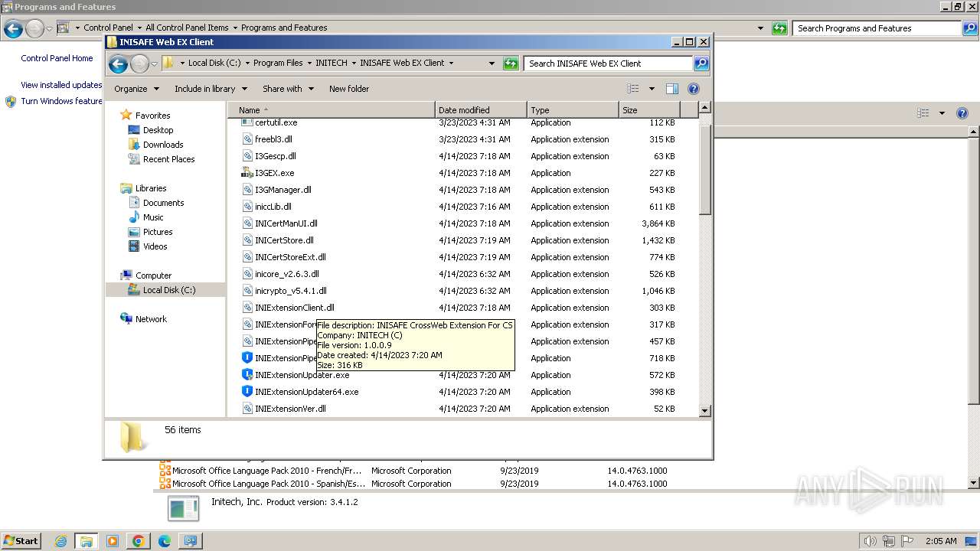Click the Search INISAFE Web EX Client field
Screen dimensions: 980x551
pos(609,64)
